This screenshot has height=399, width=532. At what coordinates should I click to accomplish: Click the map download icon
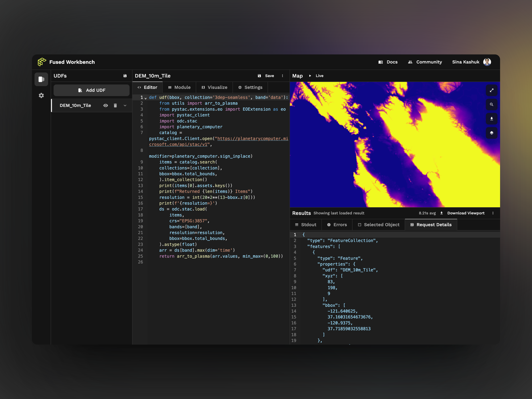pos(492,119)
